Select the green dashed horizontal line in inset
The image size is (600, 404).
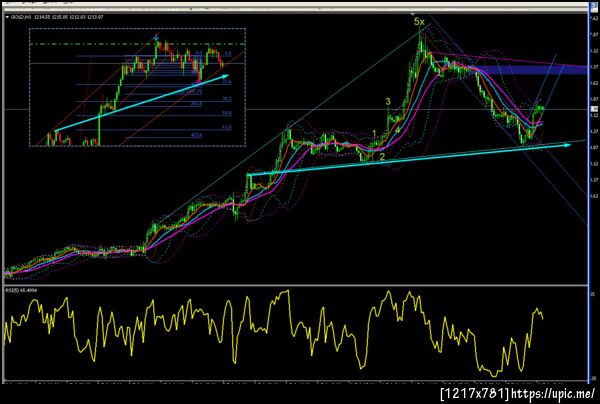pyautogui.click(x=137, y=44)
